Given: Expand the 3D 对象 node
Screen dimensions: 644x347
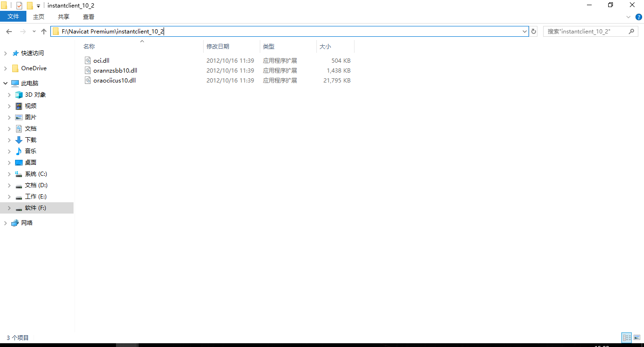Looking at the screenshot, I should pyautogui.click(x=9, y=95).
